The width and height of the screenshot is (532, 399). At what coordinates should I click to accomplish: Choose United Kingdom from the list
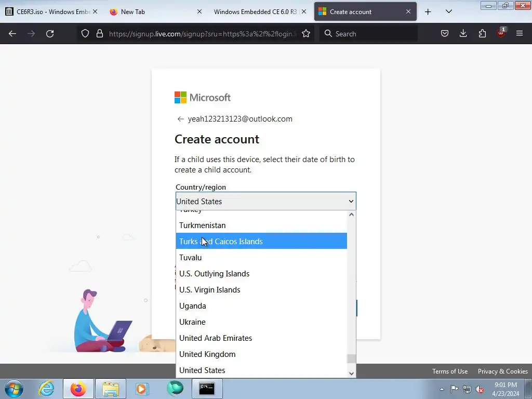261,354
